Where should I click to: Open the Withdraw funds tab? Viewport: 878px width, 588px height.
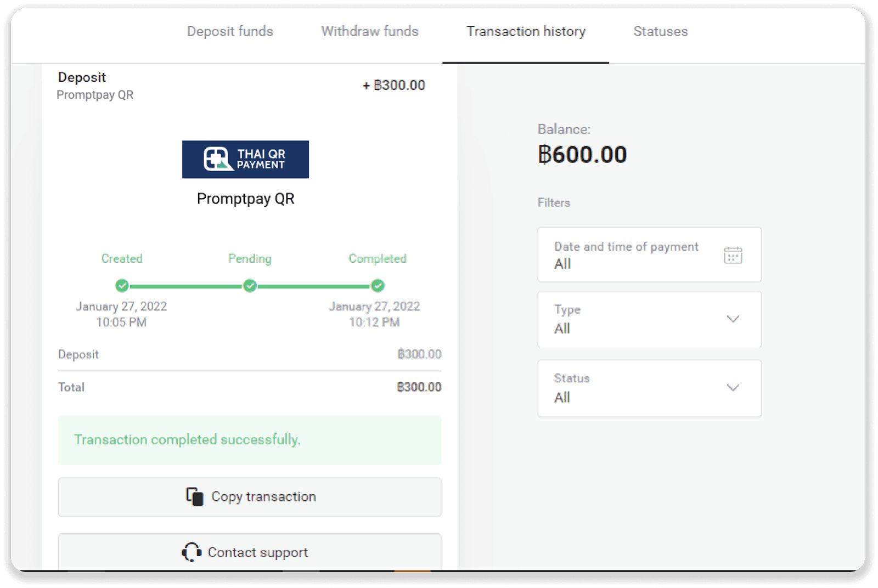pyautogui.click(x=369, y=31)
